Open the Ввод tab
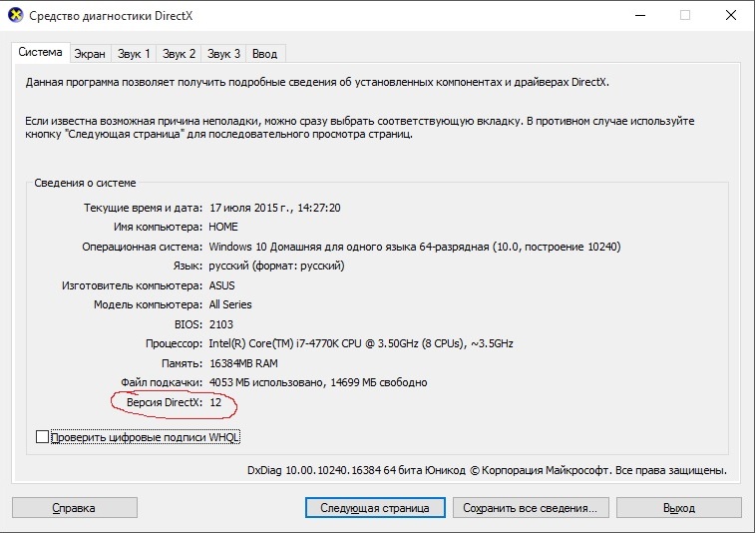This screenshot has height=533, width=756. [x=265, y=53]
